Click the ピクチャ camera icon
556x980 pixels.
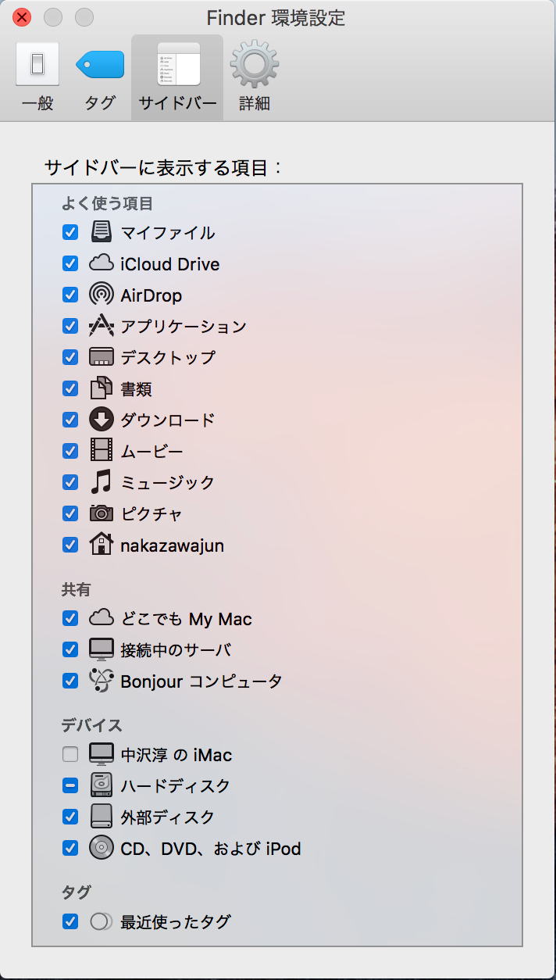(102, 513)
